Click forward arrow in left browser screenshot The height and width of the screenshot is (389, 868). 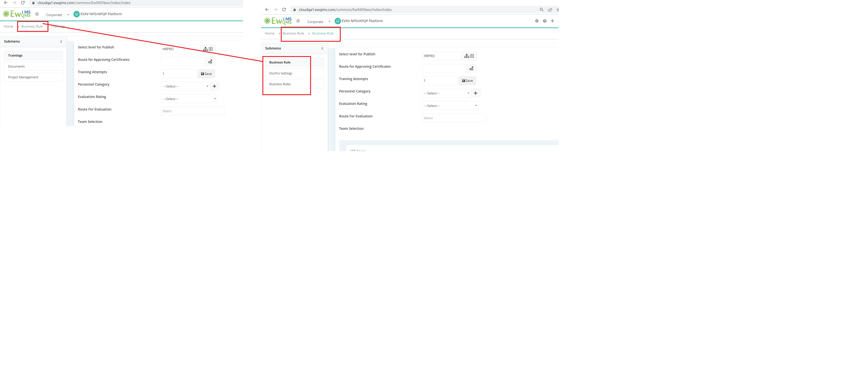click(14, 3)
